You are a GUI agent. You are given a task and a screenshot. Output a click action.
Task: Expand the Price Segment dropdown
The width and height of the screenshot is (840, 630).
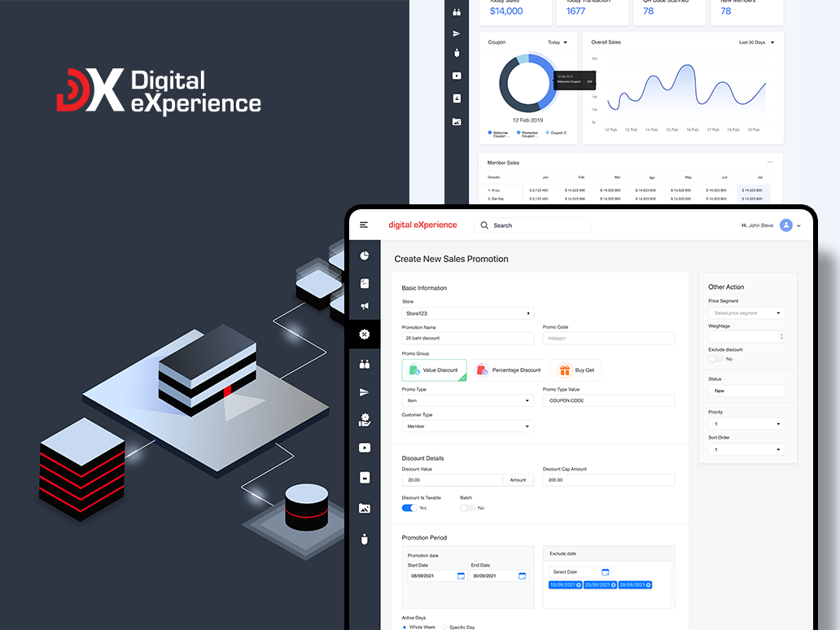(x=746, y=313)
